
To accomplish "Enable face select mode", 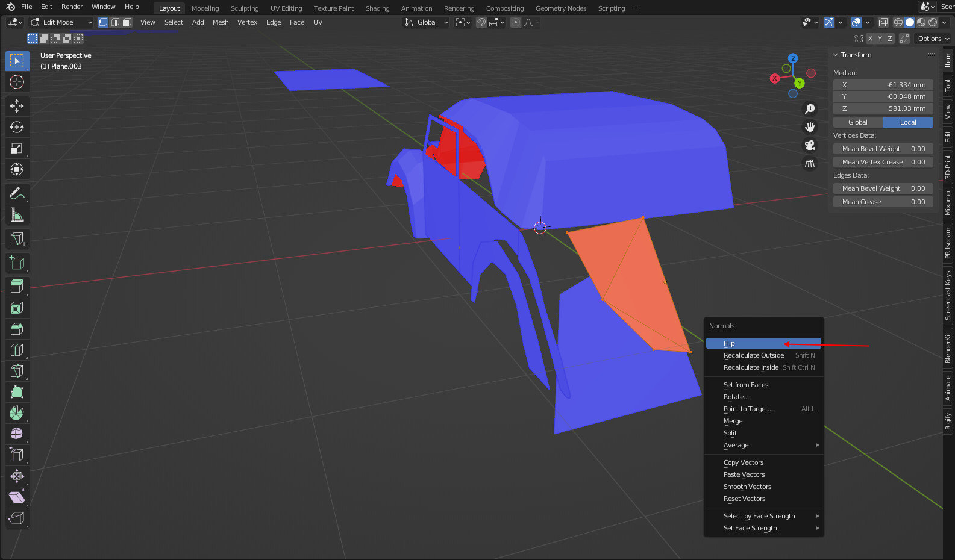I will point(127,22).
